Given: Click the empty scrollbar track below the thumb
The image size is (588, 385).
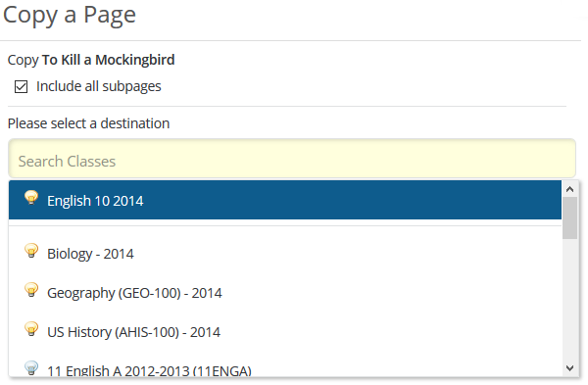Looking at the screenshot, I should point(570,300).
